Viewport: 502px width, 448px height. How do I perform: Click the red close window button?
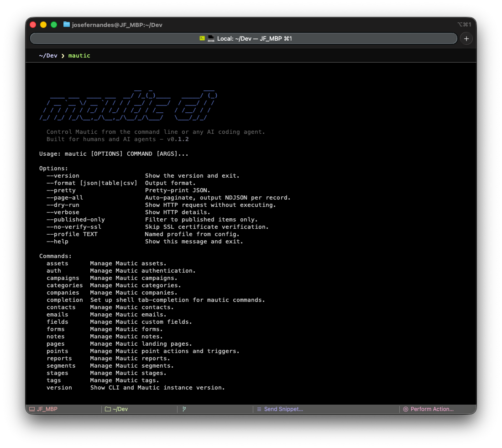click(x=33, y=25)
